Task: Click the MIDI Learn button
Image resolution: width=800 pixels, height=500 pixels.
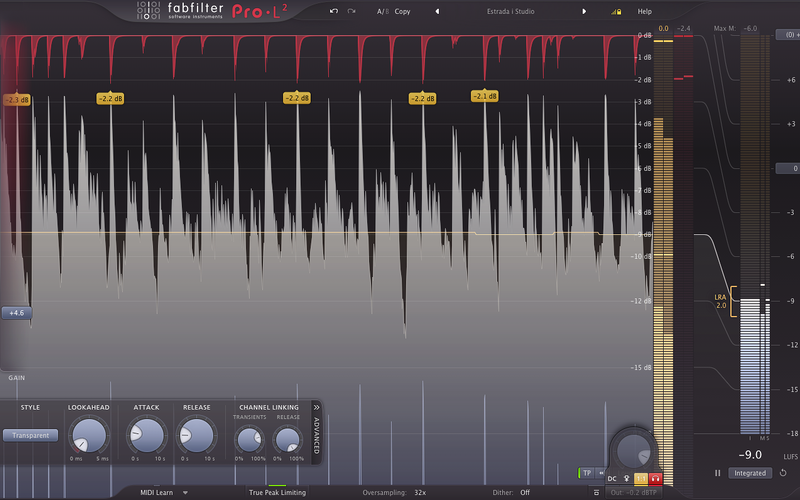Action: tap(157, 492)
